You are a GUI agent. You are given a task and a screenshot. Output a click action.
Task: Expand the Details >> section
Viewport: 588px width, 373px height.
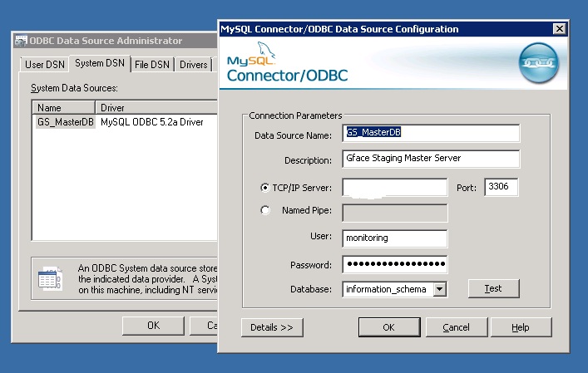click(x=272, y=327)
